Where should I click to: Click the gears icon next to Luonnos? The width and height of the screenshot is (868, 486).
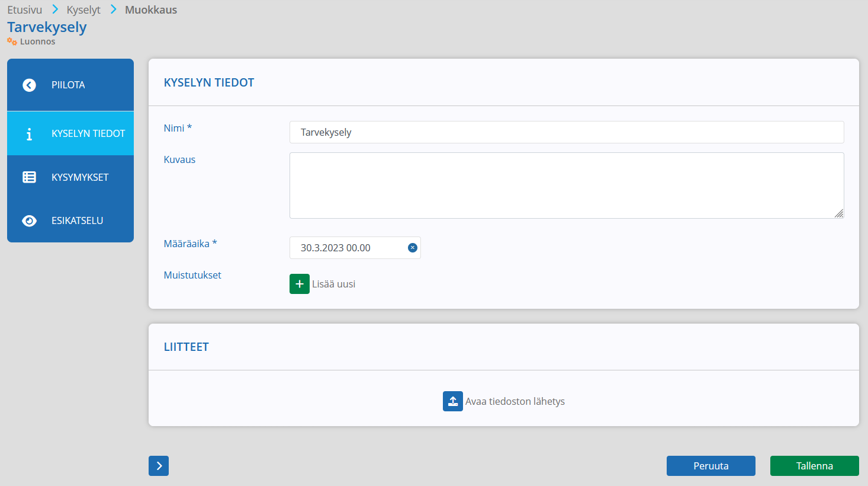click(x=12, y=41)
